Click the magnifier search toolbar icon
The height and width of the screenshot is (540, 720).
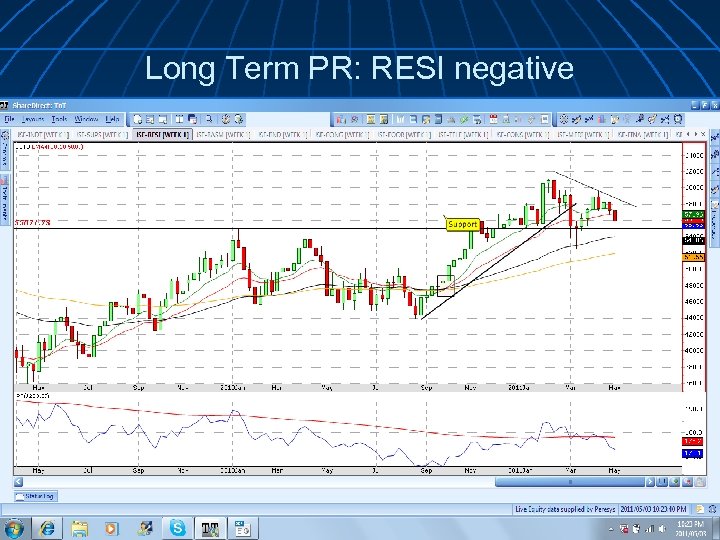209,120
